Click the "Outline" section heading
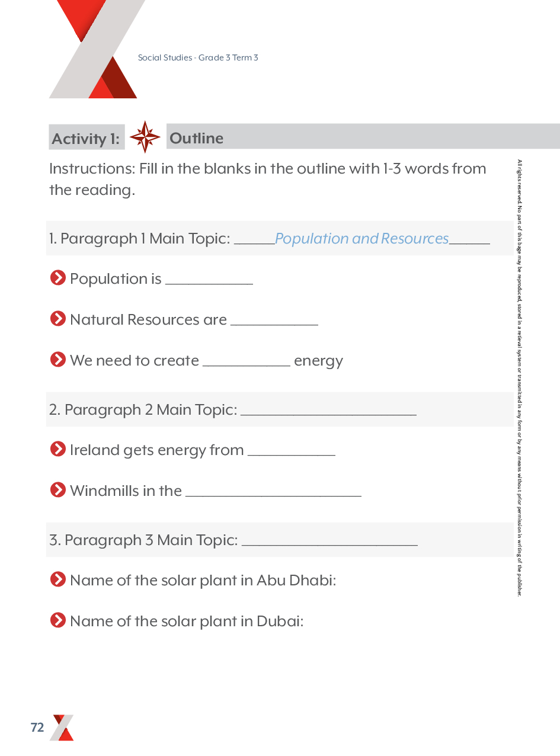 [196, 138]
